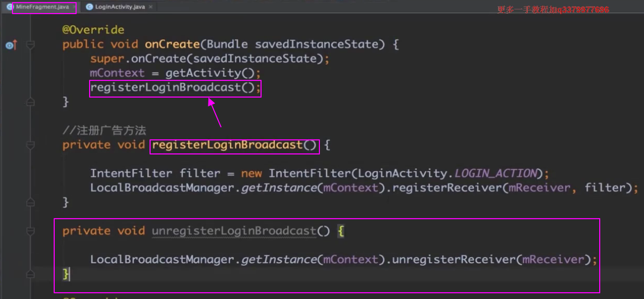Click getInstance in the unregisterReceiver line
Viewport: 644px width, 299px height.
[x=278, y=259]
